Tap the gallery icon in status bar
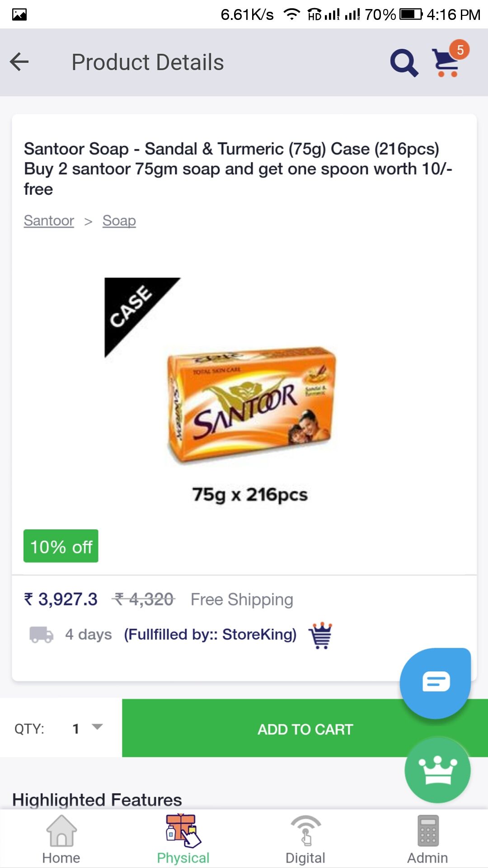 click(19, 14)
